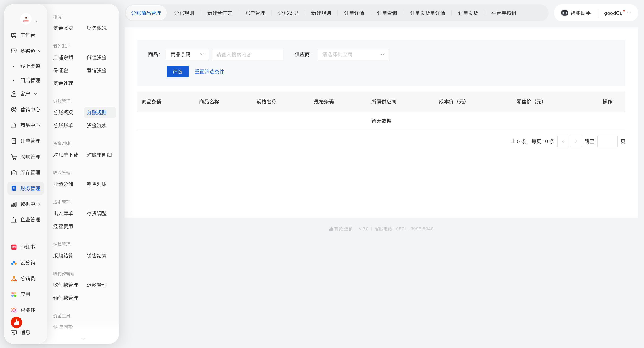This screenshot has width=644, height=348.
Task: Switch to 订单查询 tab
Action: click(387, 13)
